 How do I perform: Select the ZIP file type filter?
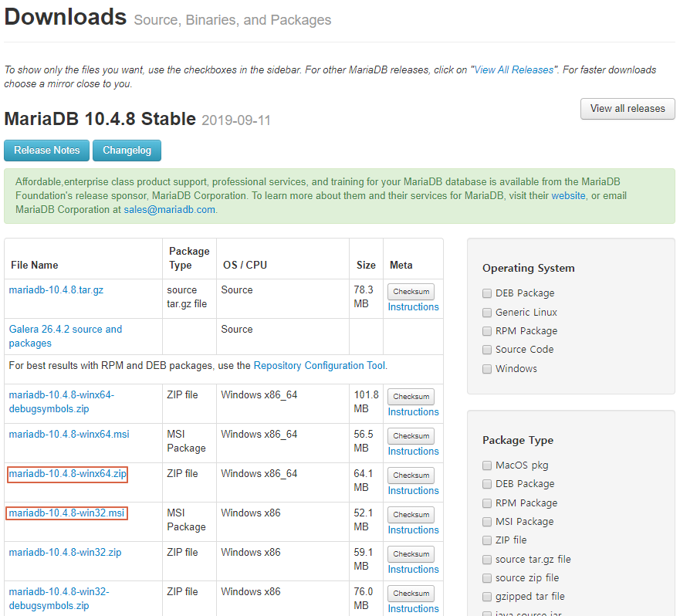pos(487,540)
